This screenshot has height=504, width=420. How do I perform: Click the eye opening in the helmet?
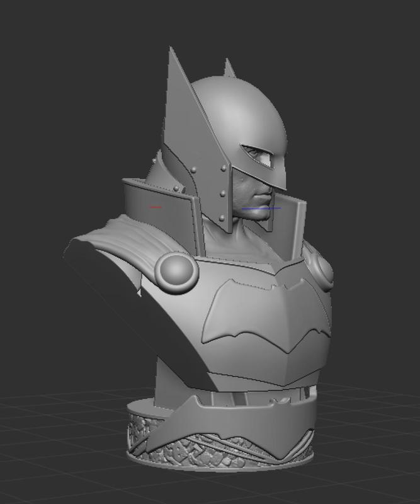coord(258,156)
